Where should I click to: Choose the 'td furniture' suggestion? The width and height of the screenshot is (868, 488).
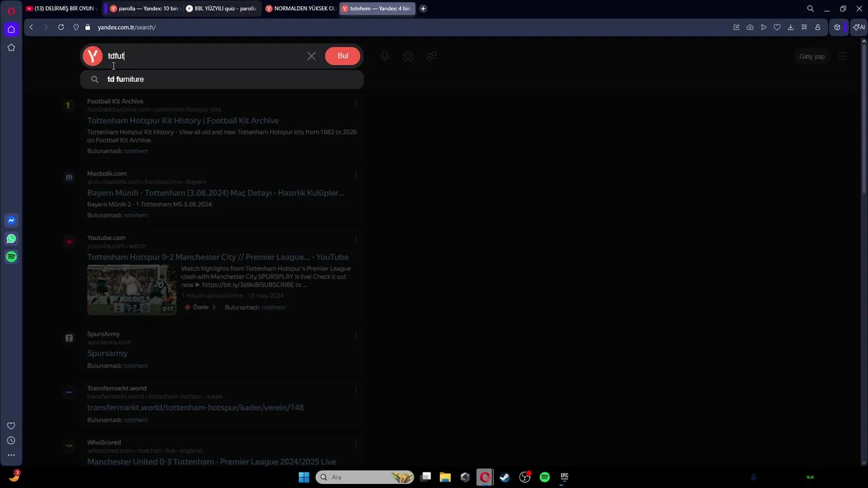[222, 79]
